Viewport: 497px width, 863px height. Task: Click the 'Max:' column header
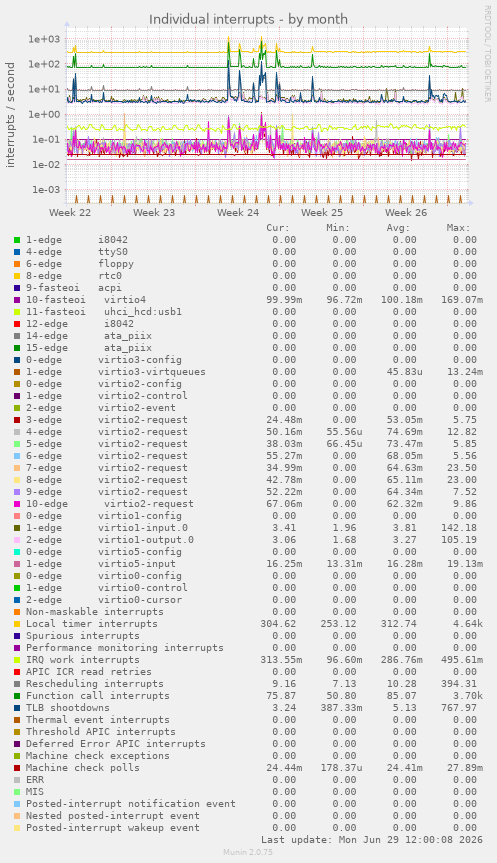(458, 228)
